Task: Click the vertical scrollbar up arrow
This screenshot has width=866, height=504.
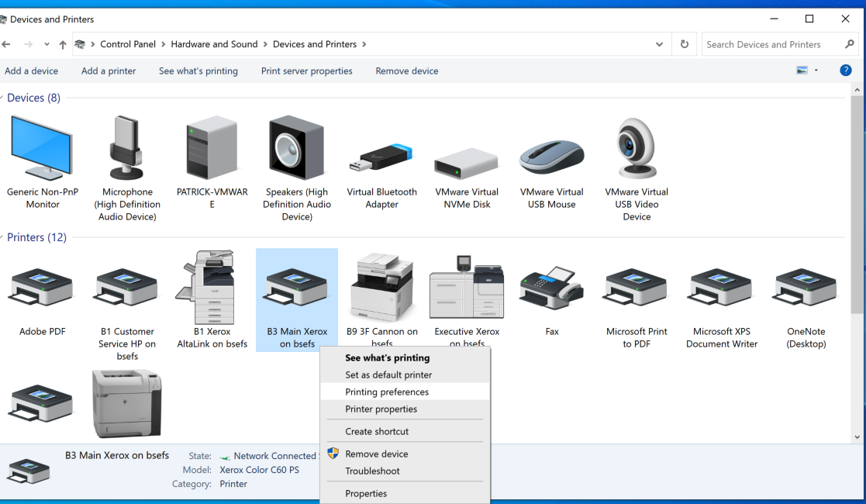Action: 857,89
